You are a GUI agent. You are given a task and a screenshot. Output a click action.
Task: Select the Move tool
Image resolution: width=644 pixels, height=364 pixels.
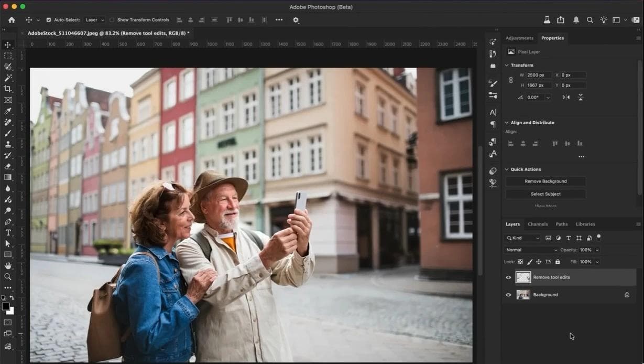[x=8, y=45]
